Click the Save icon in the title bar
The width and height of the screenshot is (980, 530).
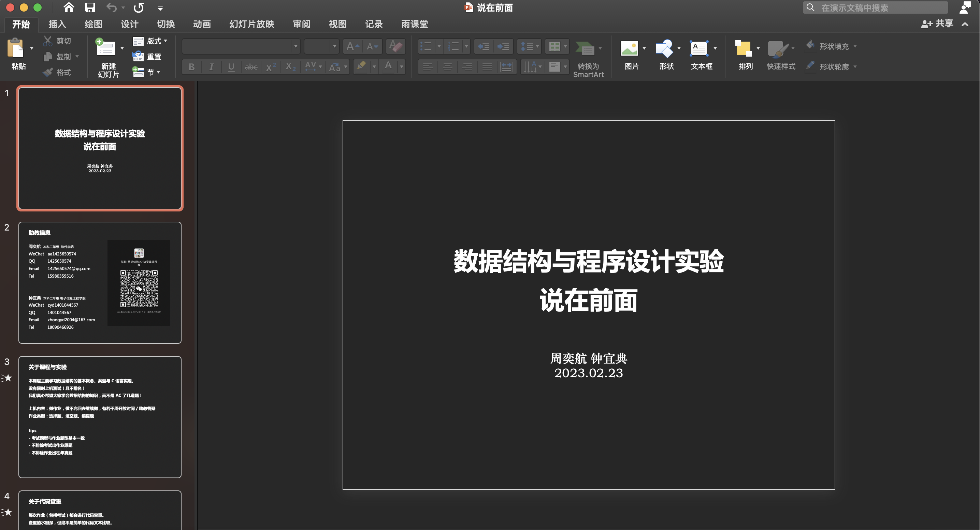tap(90, 8)
